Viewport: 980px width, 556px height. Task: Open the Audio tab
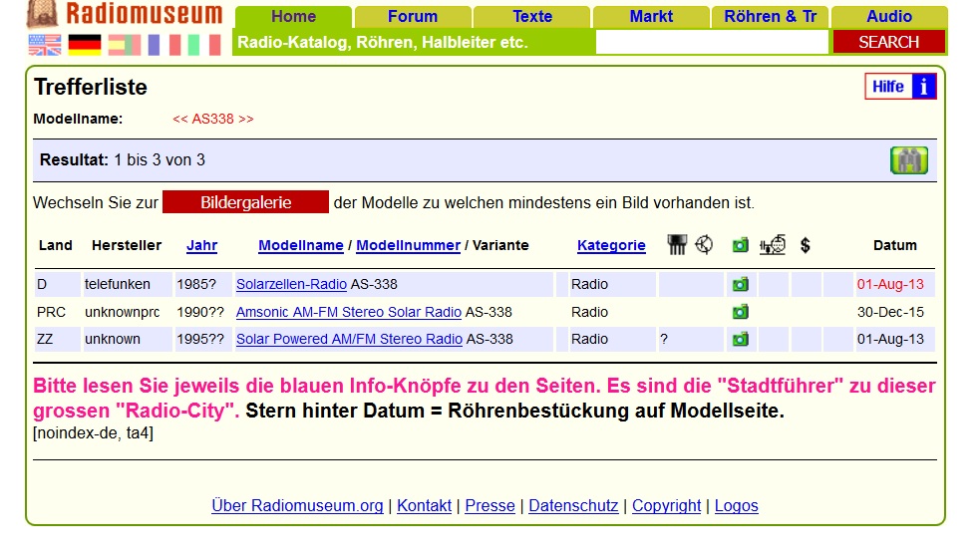point(889,17)
